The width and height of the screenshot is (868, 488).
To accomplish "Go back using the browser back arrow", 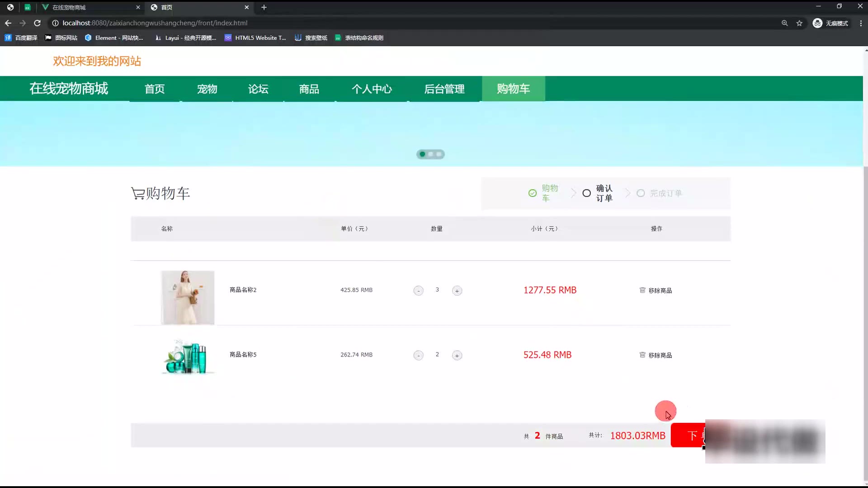I will pyautogui.click(x=8, y=23).
